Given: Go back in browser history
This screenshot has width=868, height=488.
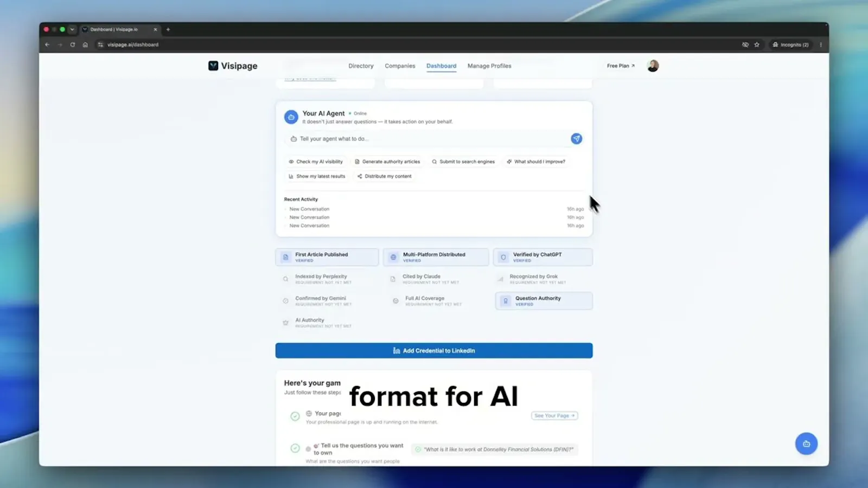Looking at the screenshot, I should point(47,44).
